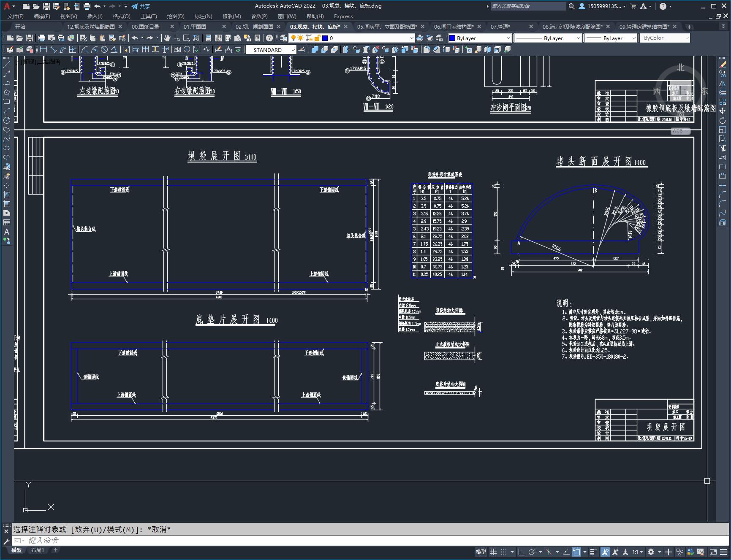The image size is (731, 560).
Task: Click the Plot printer icon in title bar
Action: (87, 6)
